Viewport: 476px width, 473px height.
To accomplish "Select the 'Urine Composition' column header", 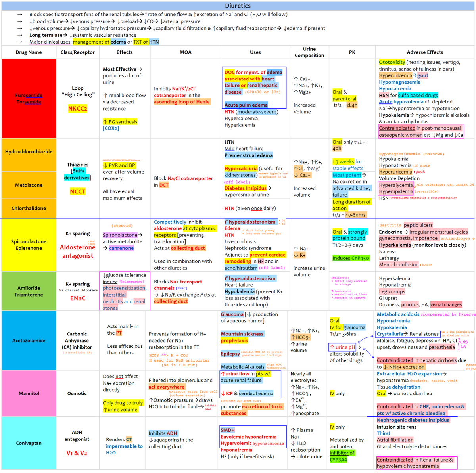I will click(309, 52).
